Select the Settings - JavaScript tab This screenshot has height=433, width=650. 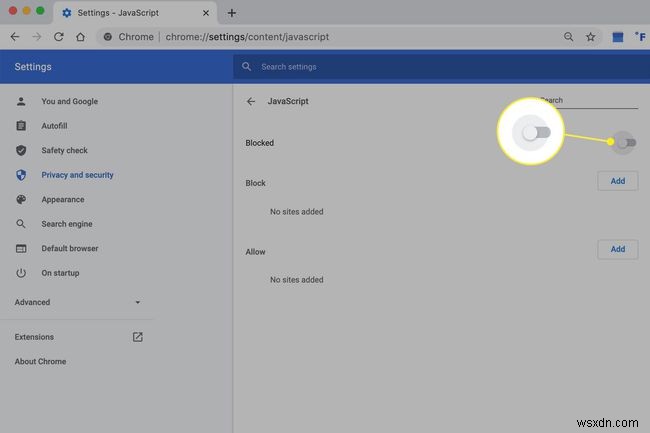click(135, 13)
